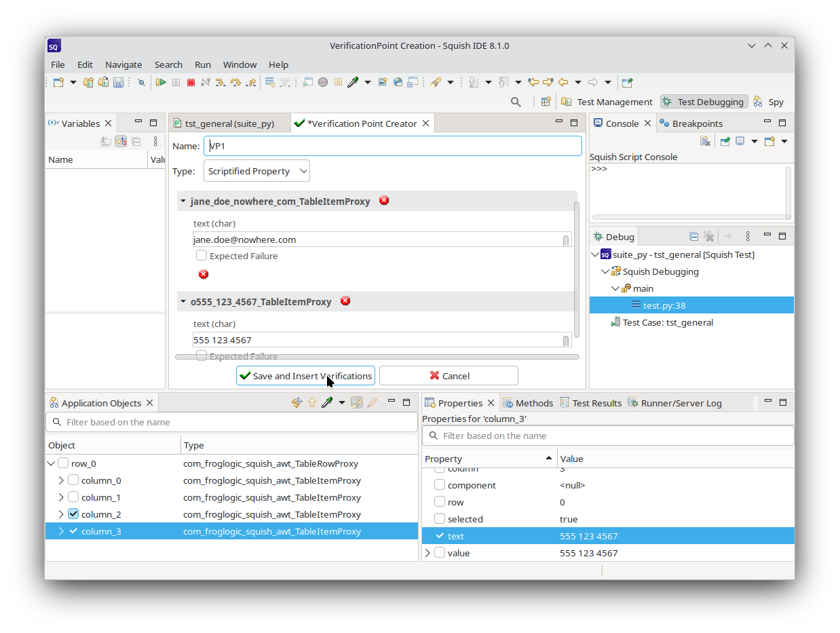Toggle the 'selected' property checkbox
The height and width of the screenshot is (633, 840).
click(440, 519)
